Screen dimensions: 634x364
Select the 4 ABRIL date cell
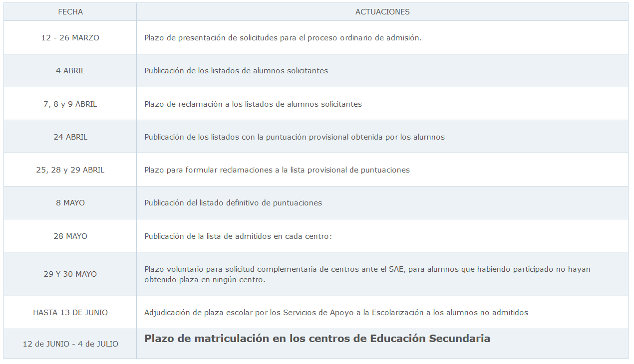70,71
